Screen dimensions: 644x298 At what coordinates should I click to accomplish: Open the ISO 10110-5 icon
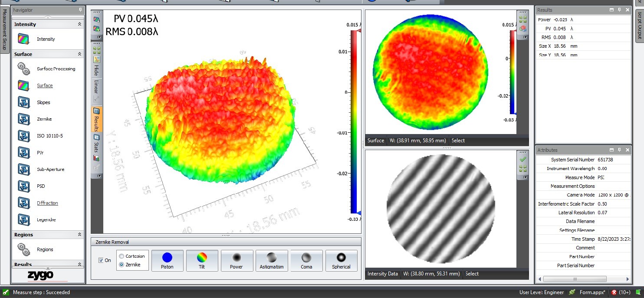[x=23, y=136]
